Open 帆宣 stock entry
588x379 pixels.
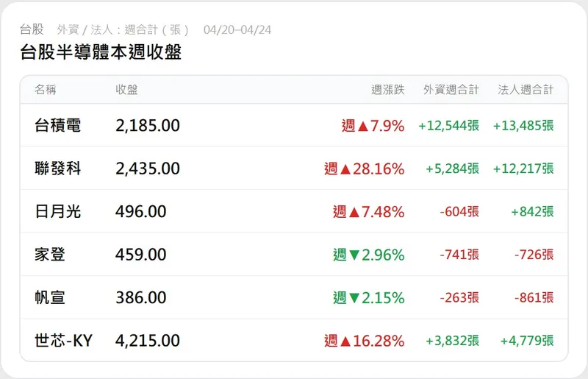pyautogui.click(x=50, y=298)
